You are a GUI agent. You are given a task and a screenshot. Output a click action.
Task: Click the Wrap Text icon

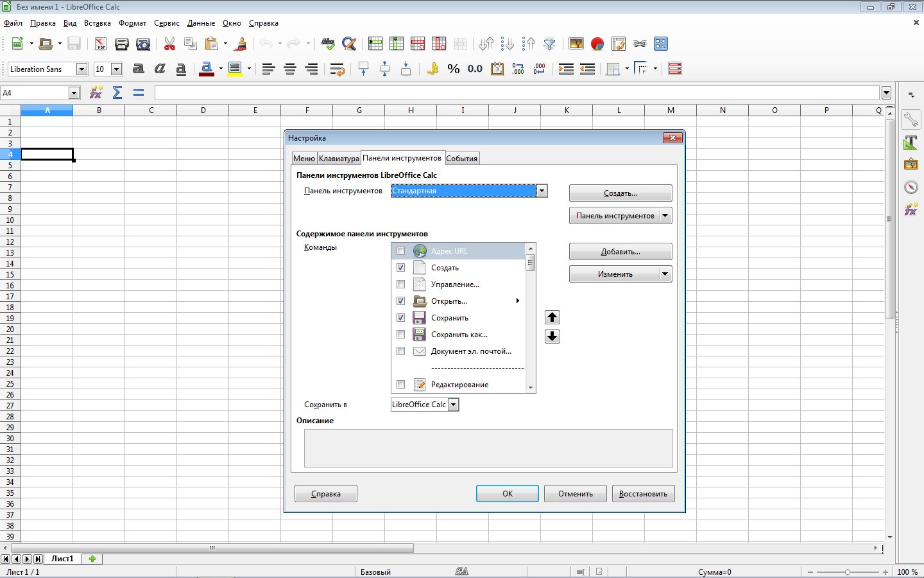click(338, 69)
